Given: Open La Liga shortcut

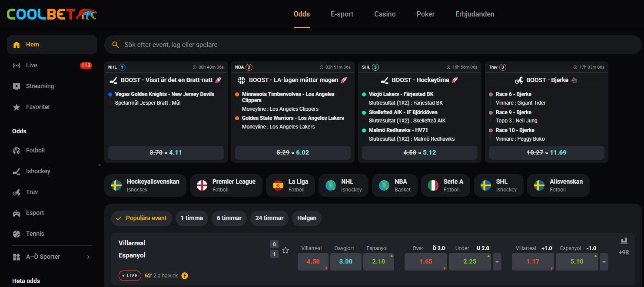Looking at the screenshot, I should [290, 185].
